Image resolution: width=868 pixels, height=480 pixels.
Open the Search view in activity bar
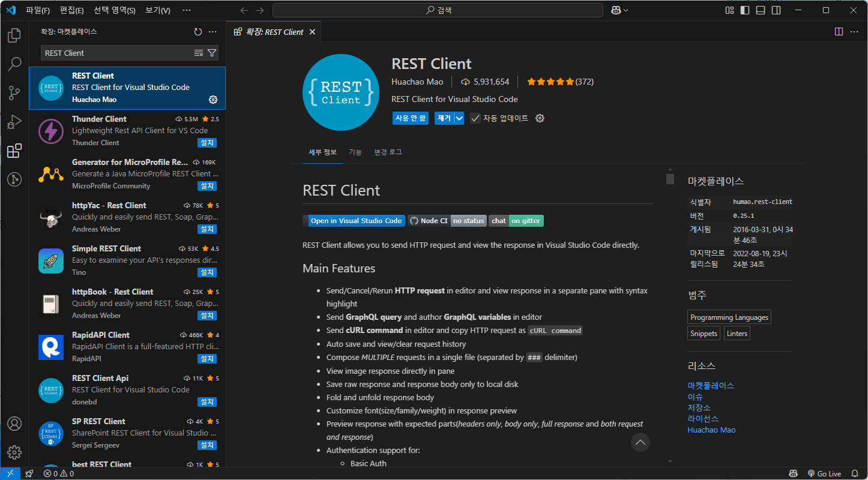pos(14,64)
